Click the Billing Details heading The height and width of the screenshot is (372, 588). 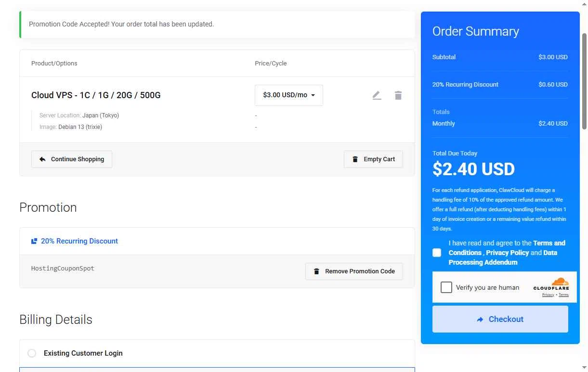pyautogui.click(x=56, y=320)
